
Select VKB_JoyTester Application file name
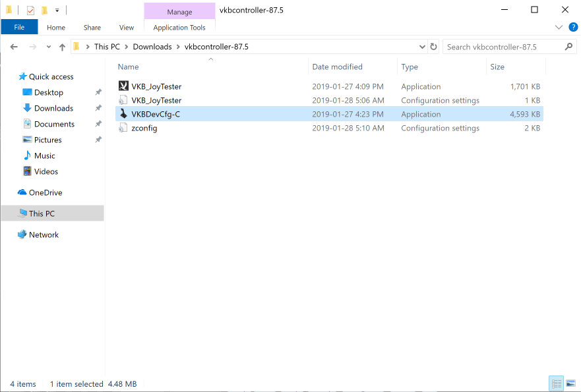tap(156, 86)
